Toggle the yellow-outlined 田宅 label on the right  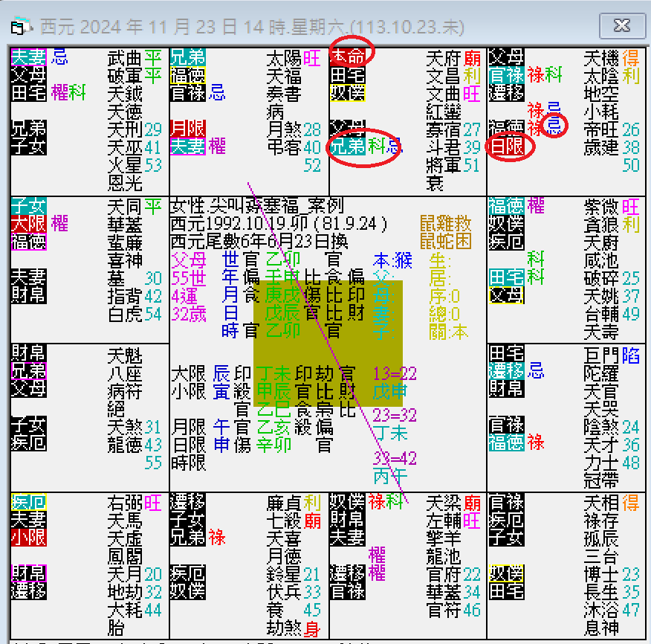tap(506, 275)
